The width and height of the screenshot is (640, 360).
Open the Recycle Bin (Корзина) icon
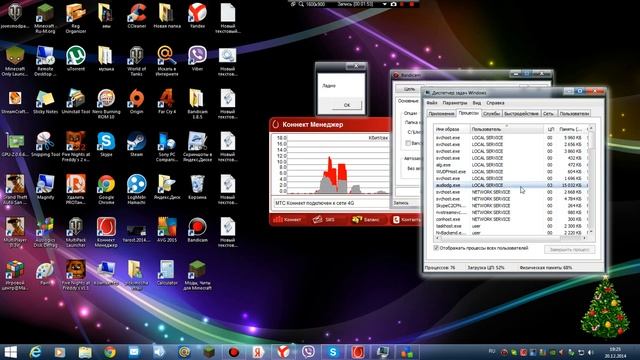point(197,187)
